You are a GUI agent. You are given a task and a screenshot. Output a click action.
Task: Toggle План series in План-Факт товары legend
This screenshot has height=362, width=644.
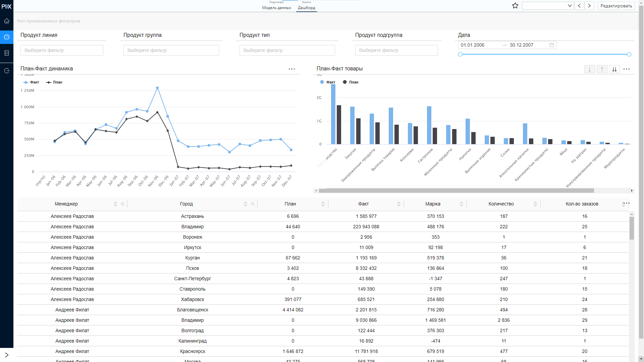point(351,82)
